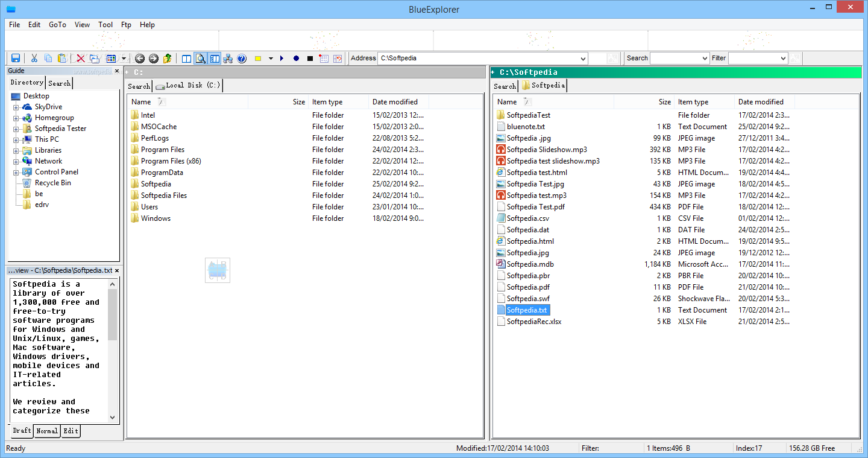
Task: Expand the Libraries tree node
Action: [16, 150]
